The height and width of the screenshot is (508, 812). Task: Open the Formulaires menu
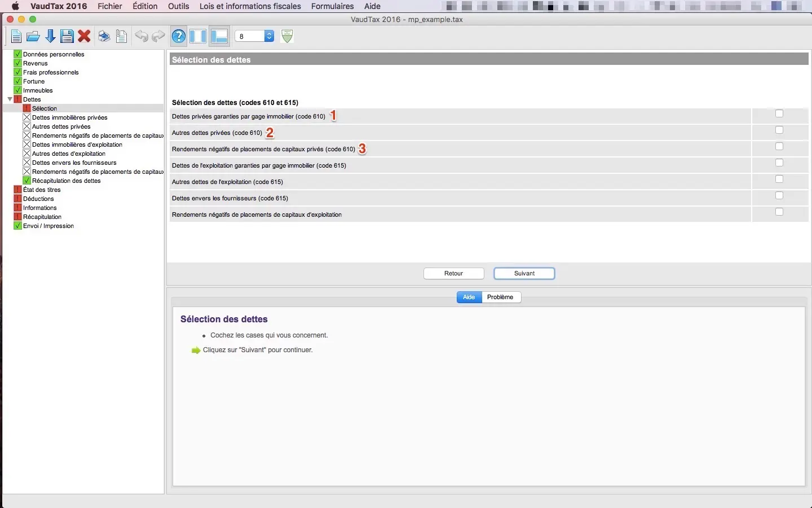pyautogui.click(x=333, y=6)
